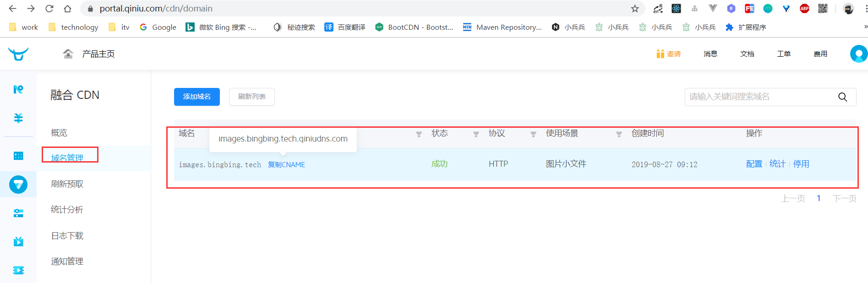Open 统计分析 in the CDN menu
The width and height of the screenshot is (868, 283).
point(67,210)
